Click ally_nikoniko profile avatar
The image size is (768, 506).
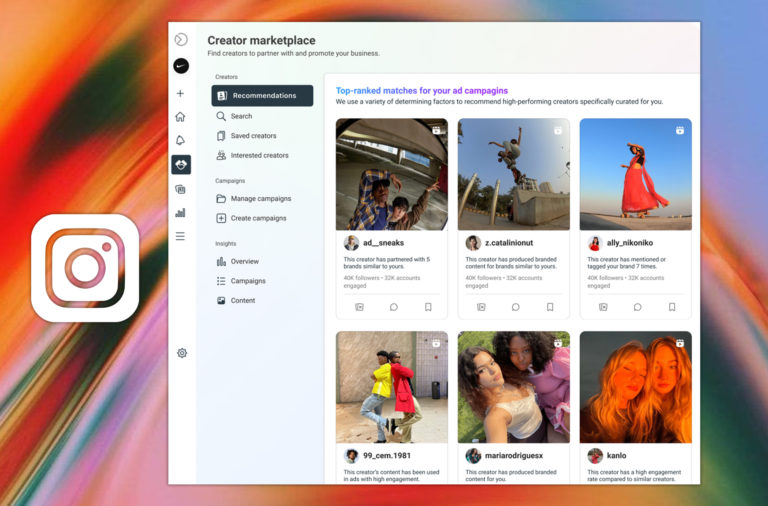click(595, 243)
